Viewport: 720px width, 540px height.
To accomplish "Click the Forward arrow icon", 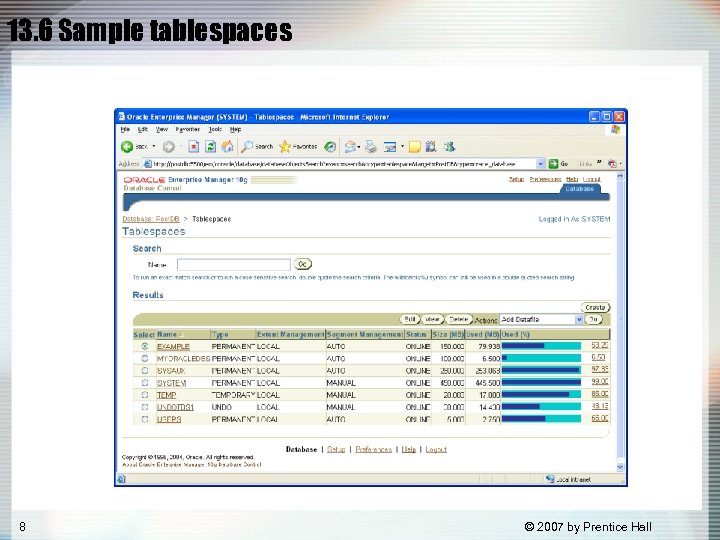I will point(169,146).
